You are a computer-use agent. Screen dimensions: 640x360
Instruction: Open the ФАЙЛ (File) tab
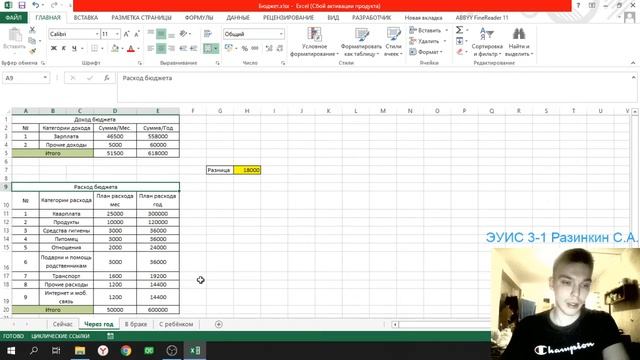[13, 18]
